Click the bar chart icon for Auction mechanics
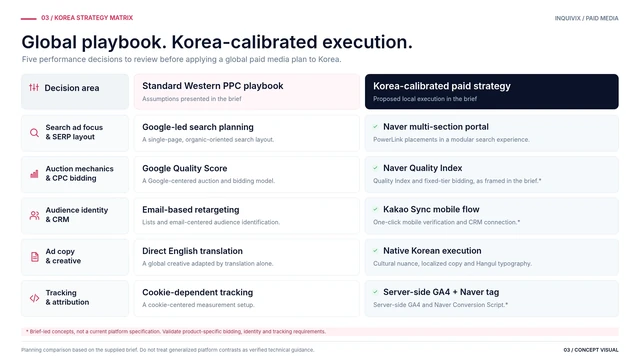 [x=34, y=174]
